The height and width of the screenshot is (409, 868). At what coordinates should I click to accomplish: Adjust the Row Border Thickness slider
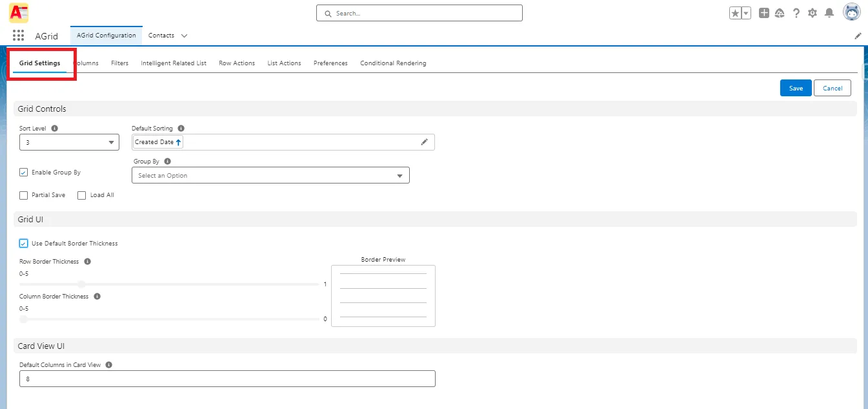click(x=81, y=284)
